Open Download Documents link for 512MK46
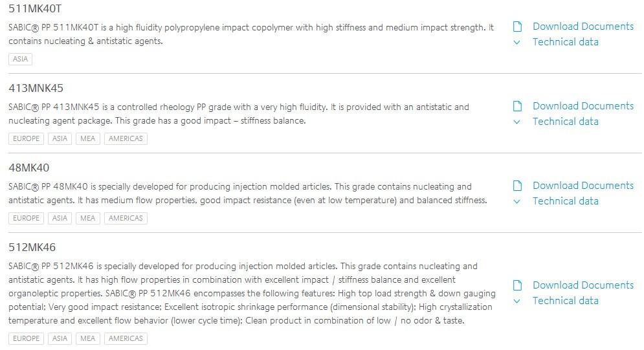The height and width of the screenshot is (350, 644). (583, 285)
